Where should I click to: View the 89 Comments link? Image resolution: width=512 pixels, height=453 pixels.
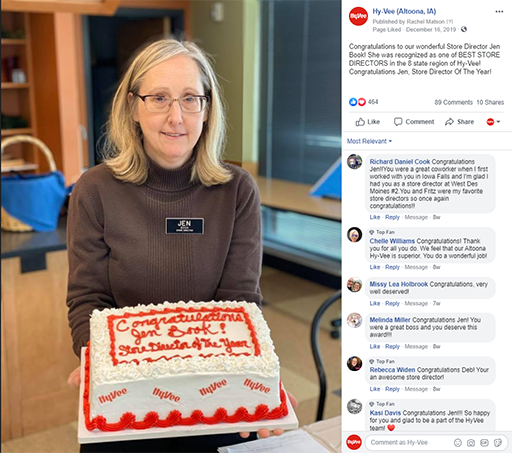453,102
